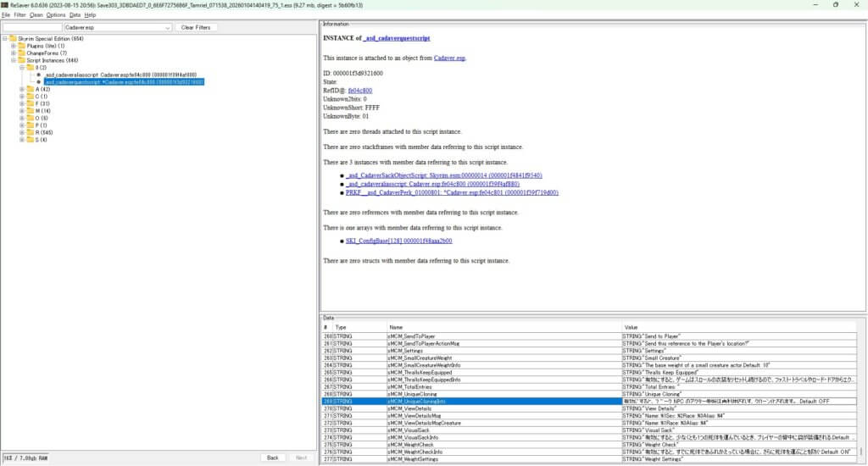Open the Options menu
The image size is (868, 466).
(x=56, y=15)
